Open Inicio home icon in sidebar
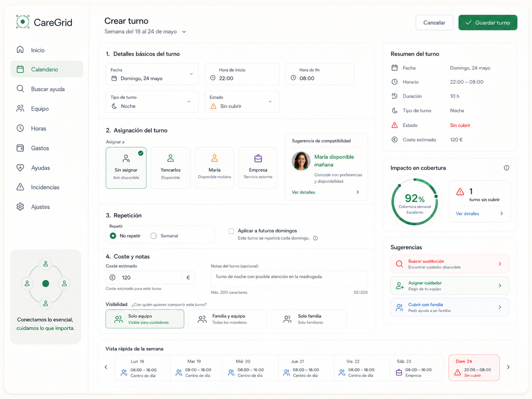The image size is (532, 399). coord(20,50)
